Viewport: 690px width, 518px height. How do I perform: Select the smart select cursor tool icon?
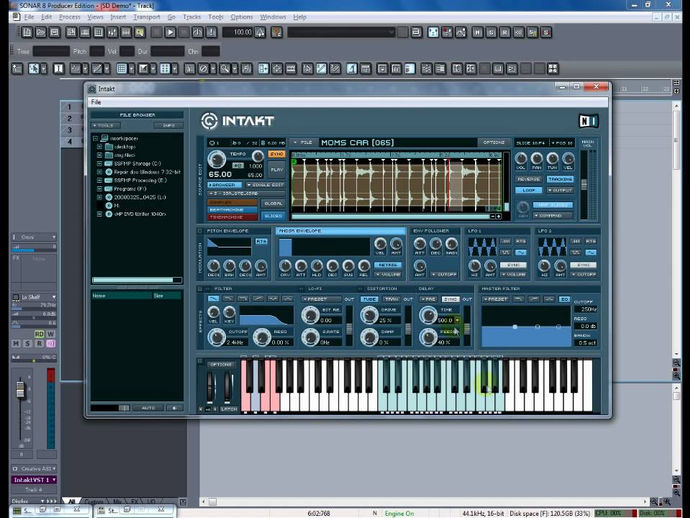[34, 69]
